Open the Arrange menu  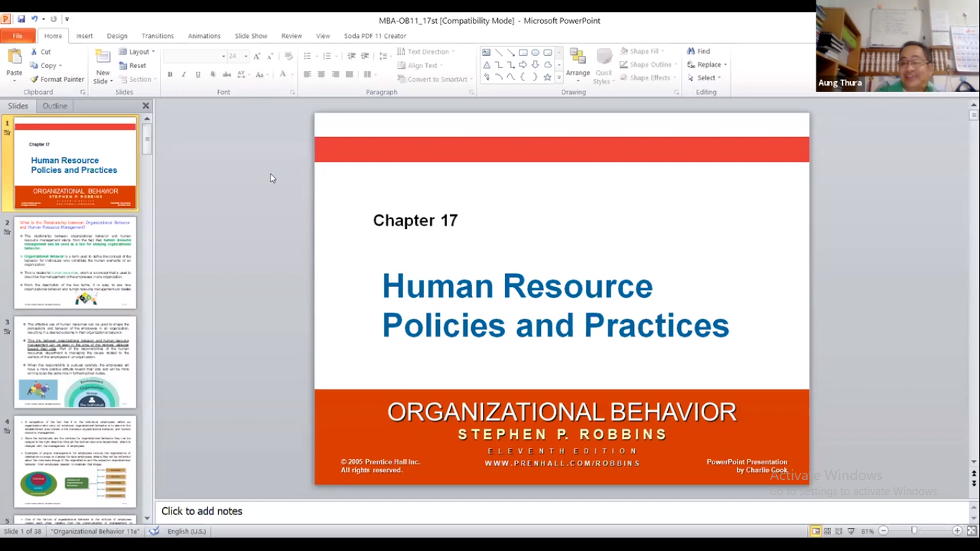578,66
